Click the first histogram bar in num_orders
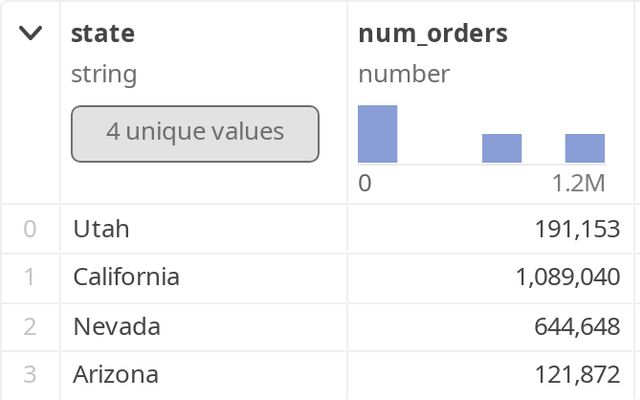Viewport: 640px width, 400px height. [378, 134]
